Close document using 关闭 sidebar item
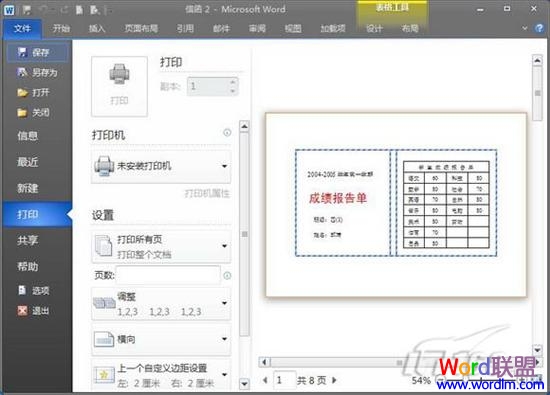 34,113
